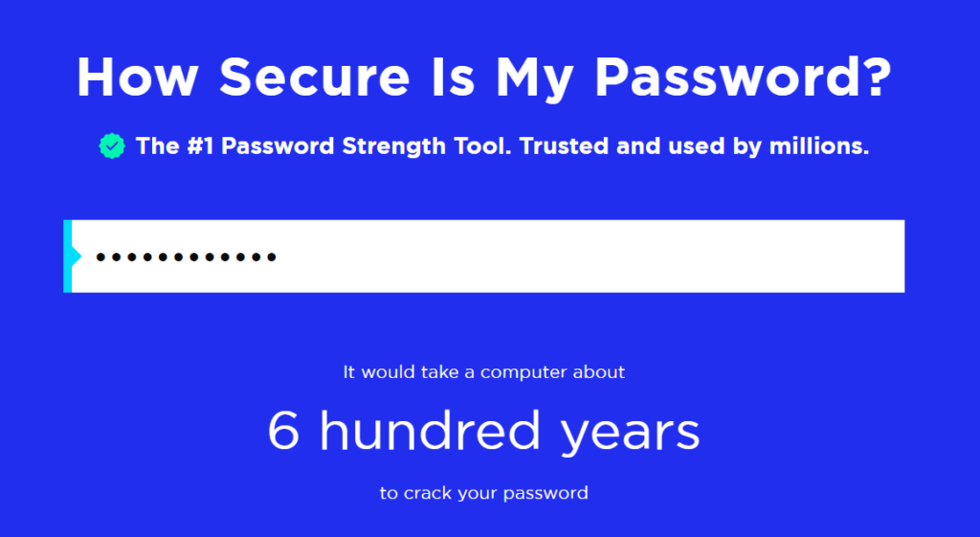Click the green verified checkmark badge
This screenshot has height=537, width=980.
[112, 146]
